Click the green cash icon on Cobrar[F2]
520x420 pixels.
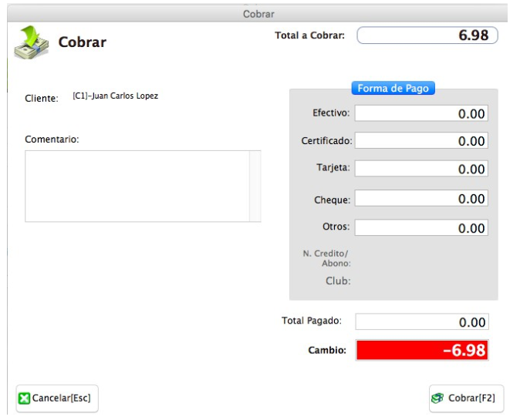(437, 398)
